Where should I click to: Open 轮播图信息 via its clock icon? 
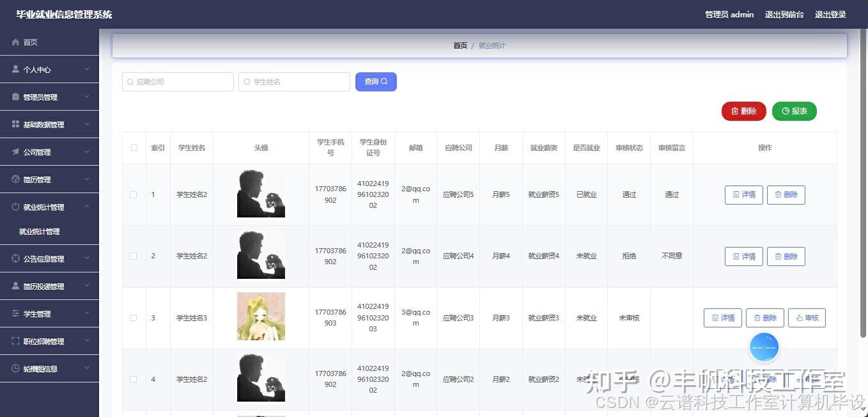tap(14, 368)
